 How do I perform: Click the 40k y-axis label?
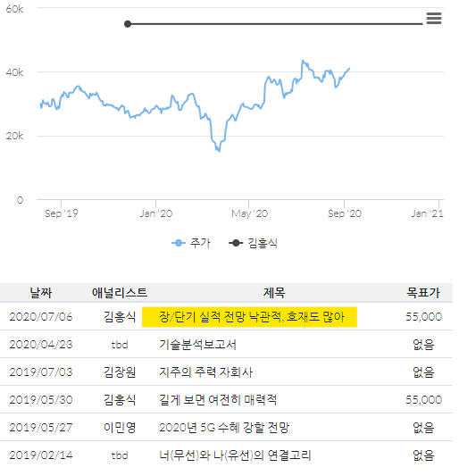14,73
